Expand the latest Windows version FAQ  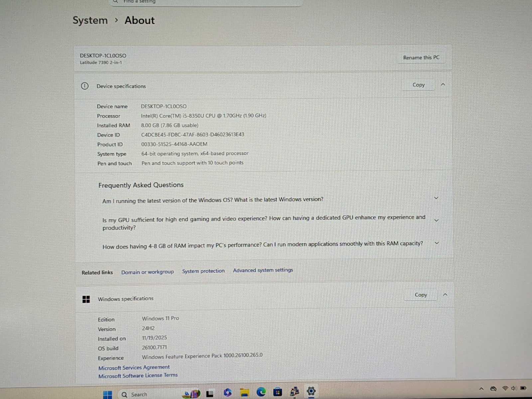point(436,198)
